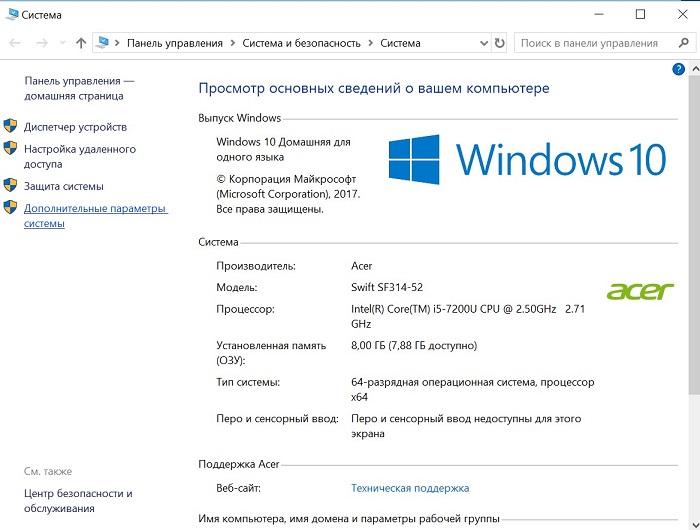Expand the chevron after Панель управления
The image size is (700, 530).
tap(233, 43)
